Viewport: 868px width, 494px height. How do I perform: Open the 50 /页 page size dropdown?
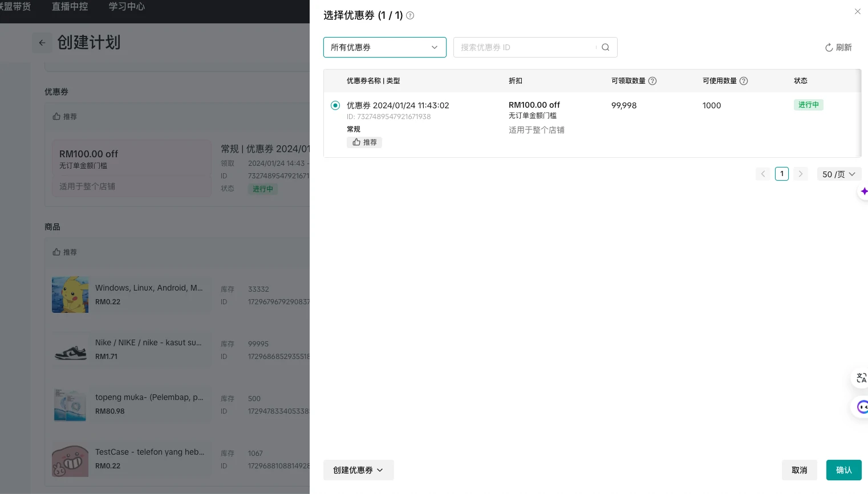tap(839, 174)
